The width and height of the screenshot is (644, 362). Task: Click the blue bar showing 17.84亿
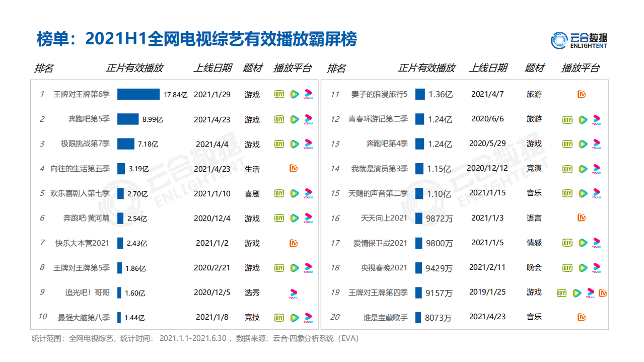(138, 94)
